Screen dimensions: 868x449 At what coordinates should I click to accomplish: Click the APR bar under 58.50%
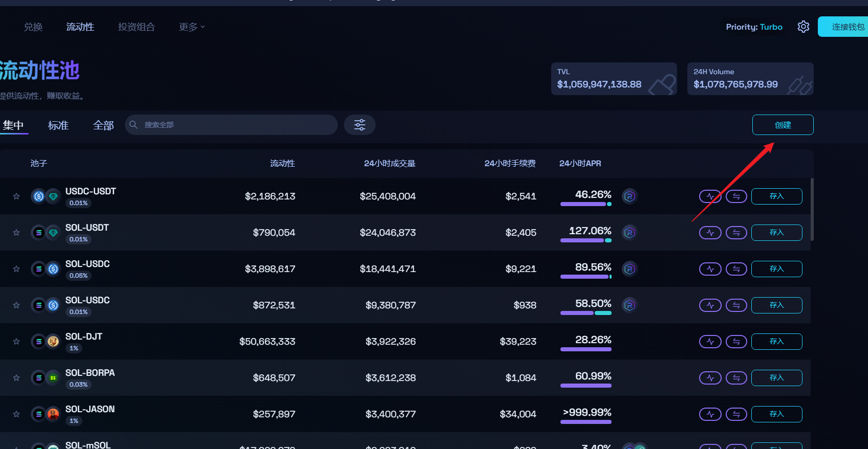(585, 313)
